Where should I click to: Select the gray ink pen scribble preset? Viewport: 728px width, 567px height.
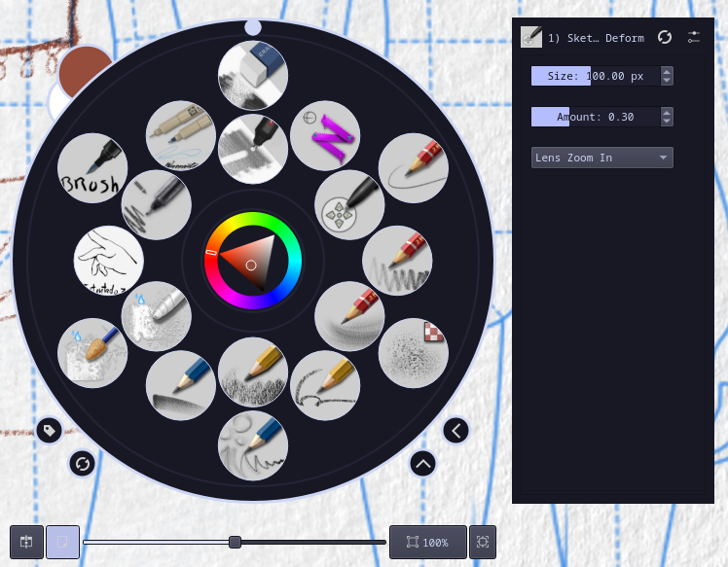click(157, 205)
